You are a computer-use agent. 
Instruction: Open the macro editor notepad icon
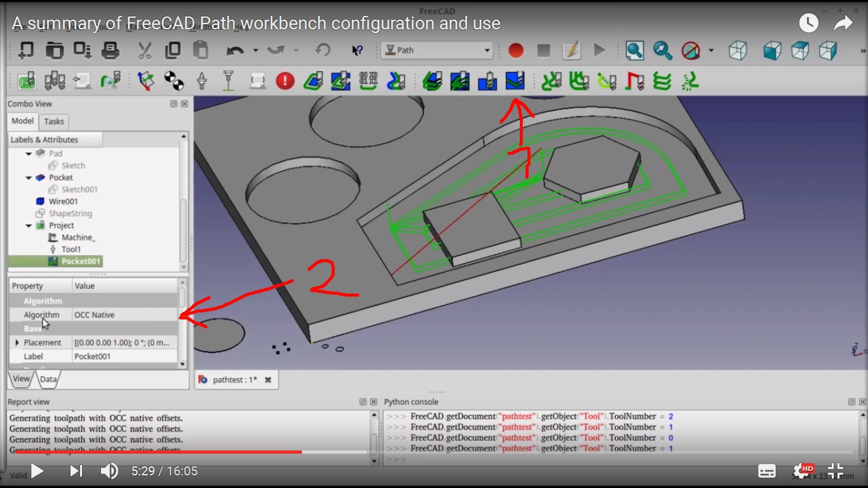point(571,50)
